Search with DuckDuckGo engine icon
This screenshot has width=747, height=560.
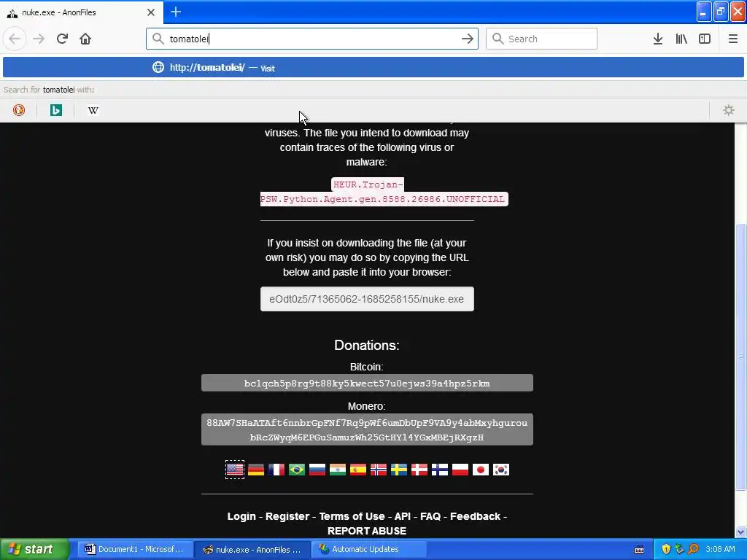coord(18,110)
